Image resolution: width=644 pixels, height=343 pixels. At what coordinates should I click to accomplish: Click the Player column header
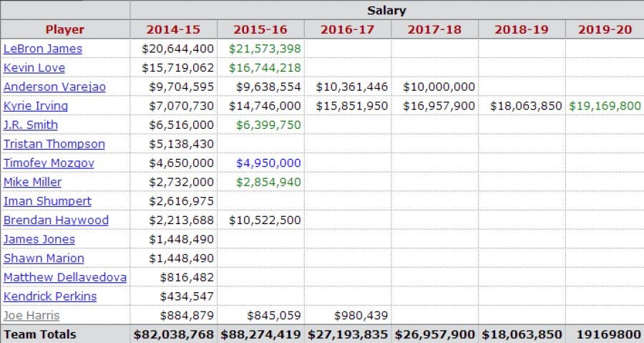64,29
